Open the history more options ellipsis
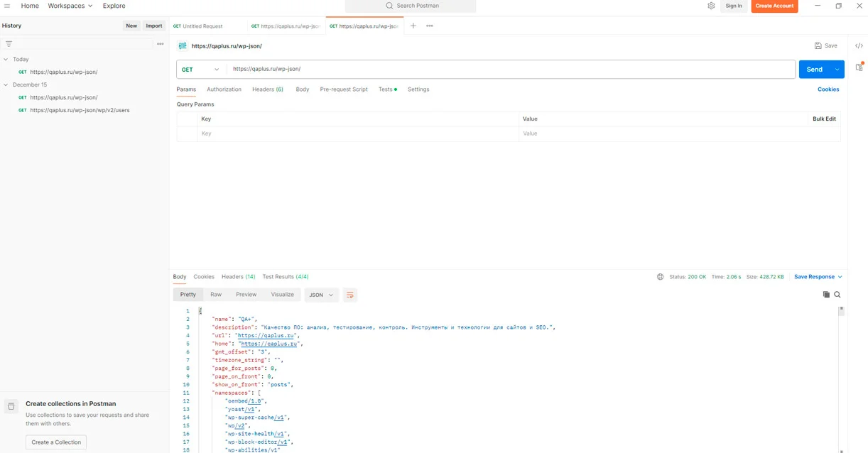This screenshot has width=868, height=453. (160, 44)
